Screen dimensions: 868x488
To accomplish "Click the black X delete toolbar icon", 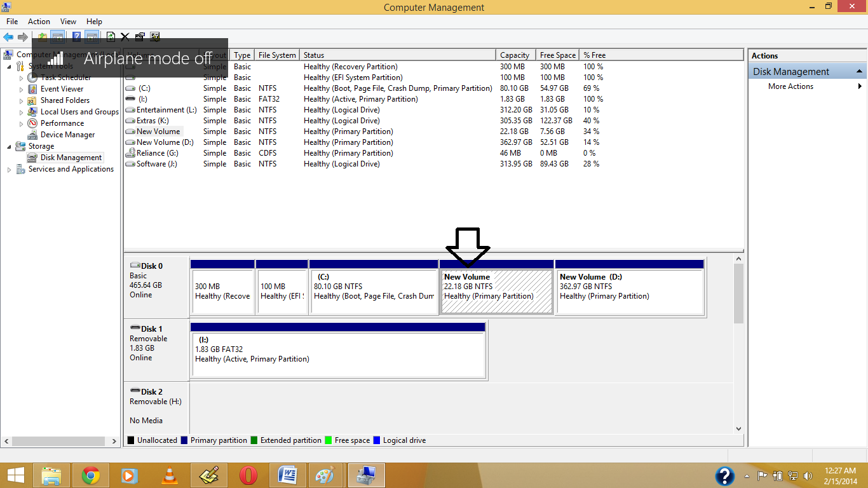I will [x=125, y=37].
